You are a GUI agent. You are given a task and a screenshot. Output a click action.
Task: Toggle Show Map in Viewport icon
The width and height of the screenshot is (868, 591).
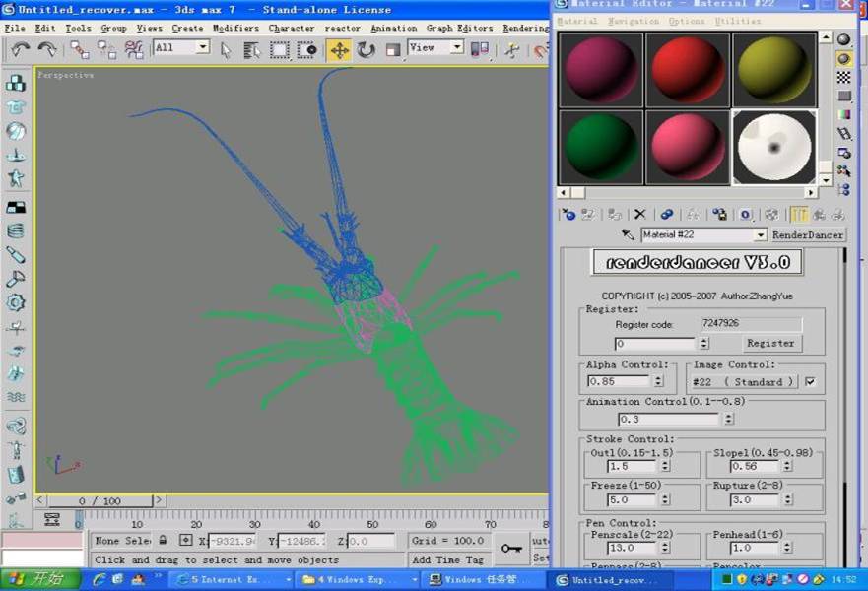pos(771,214)
